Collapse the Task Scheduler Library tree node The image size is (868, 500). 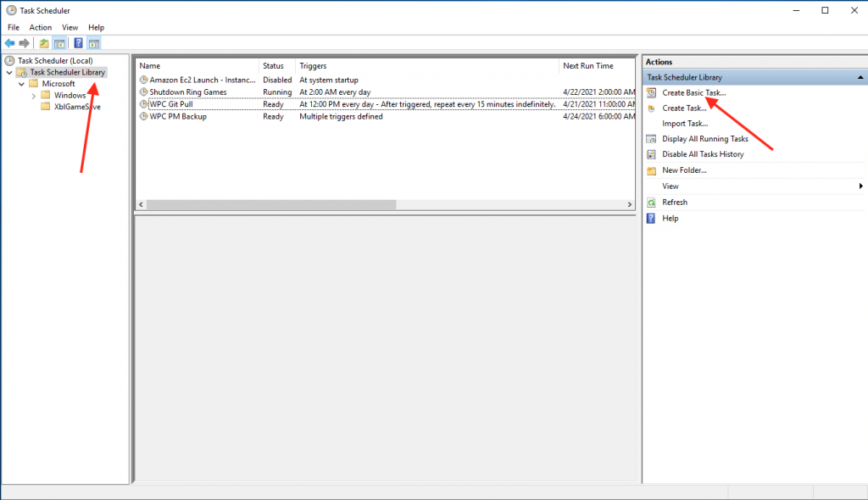click(8, 73)
